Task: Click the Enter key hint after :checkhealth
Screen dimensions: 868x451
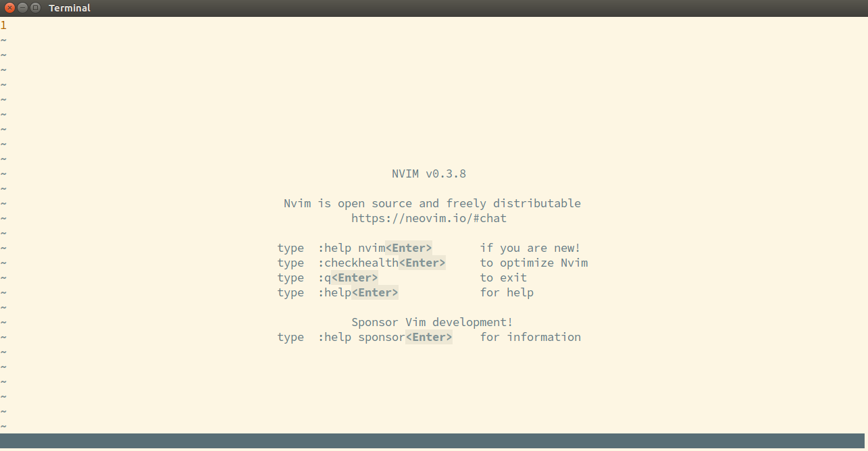Action: pyautogui.click(x=422, y=263)
